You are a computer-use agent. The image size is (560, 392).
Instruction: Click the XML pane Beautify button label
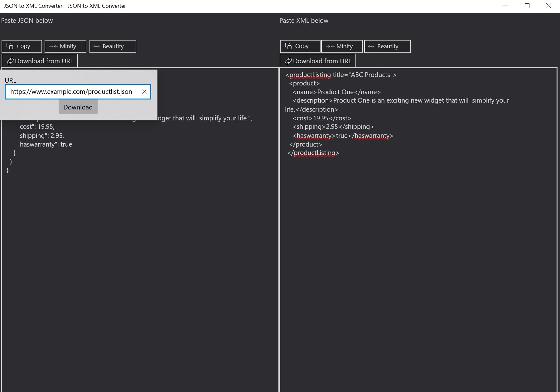pyautogui.click(x=388, y=46)
